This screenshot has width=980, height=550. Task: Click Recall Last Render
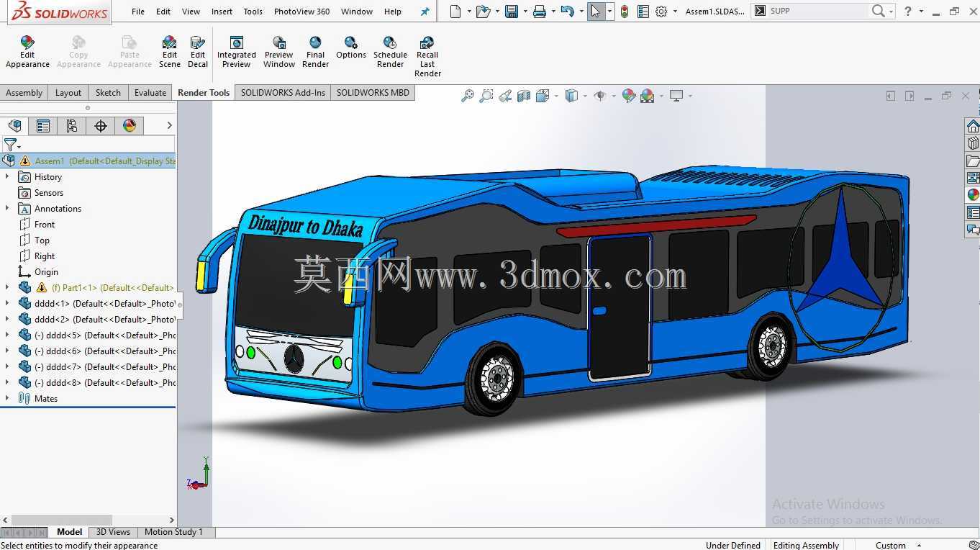coord(427,57)
